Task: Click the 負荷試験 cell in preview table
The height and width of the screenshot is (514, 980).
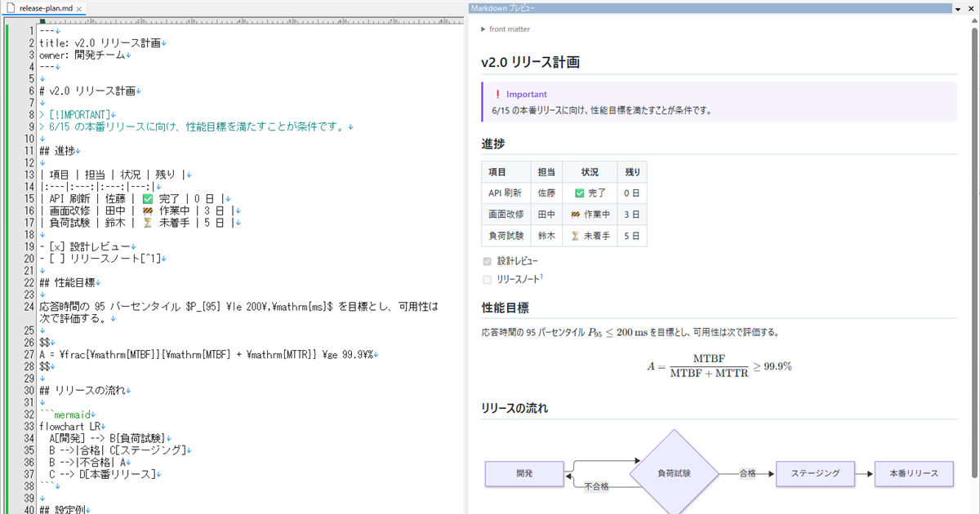Action: coord(506,236)
